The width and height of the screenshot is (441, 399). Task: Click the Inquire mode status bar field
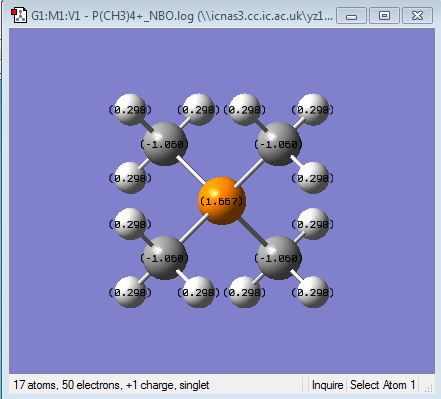point(327,385)
